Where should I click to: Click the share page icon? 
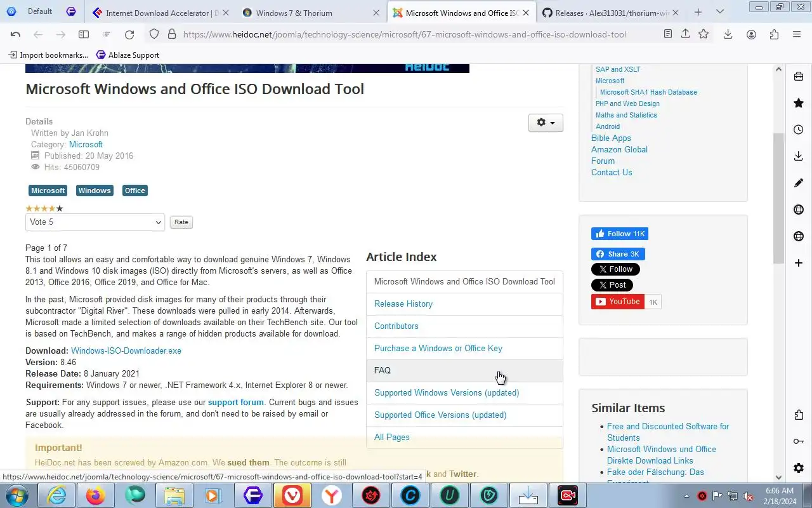pyautogui.click(x=686, y=34)
